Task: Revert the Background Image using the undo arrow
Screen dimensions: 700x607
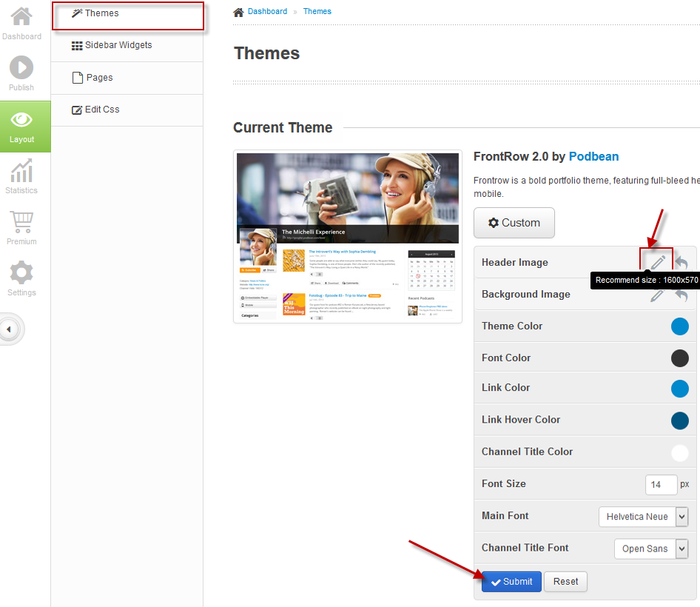Action: [x=681, y=294]
